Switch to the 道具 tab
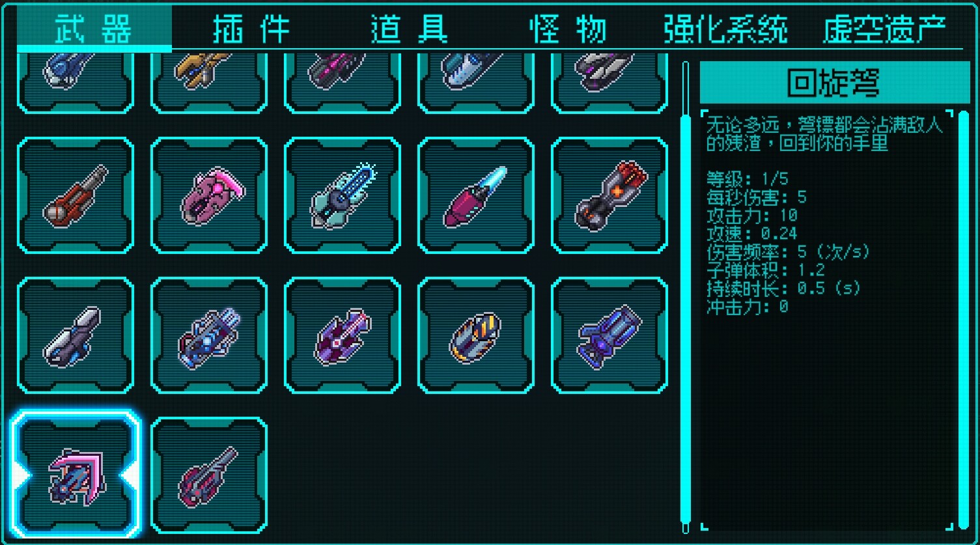 (x=410, y=29)
